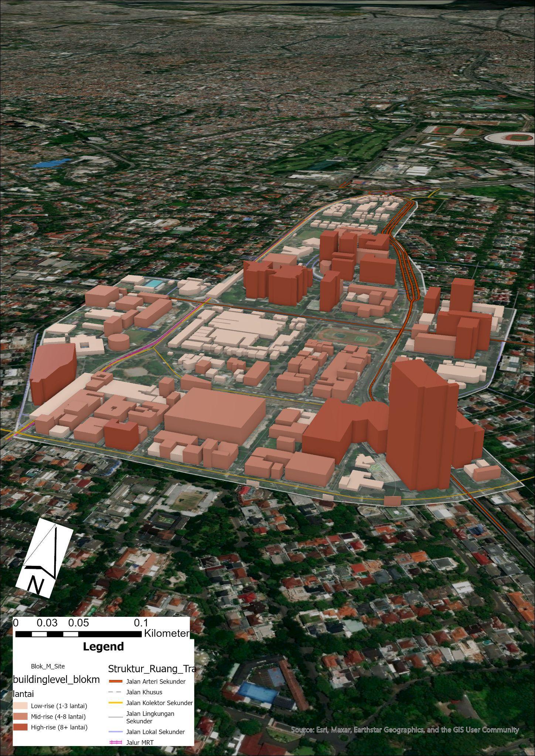Select the High-rise legend color swatch
Viewport: 535px width, 756px height.
[x=20, y=727]
